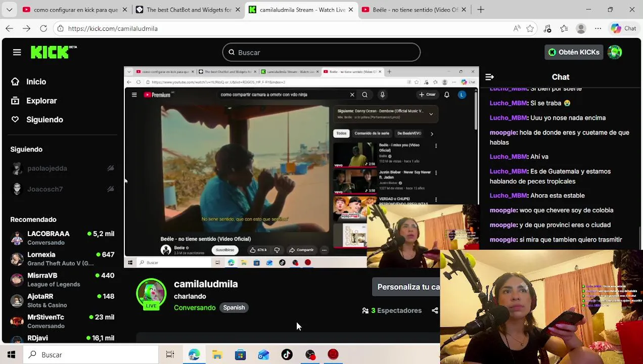643x364 pixels.
Task: Click the 'charlando' stream title
Action: click(x=190, y=296)
